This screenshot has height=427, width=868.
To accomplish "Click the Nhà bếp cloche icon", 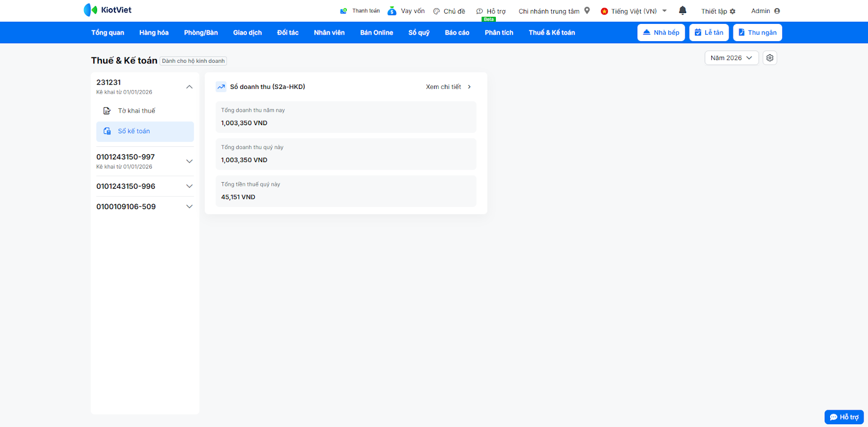I will [647, 33].
